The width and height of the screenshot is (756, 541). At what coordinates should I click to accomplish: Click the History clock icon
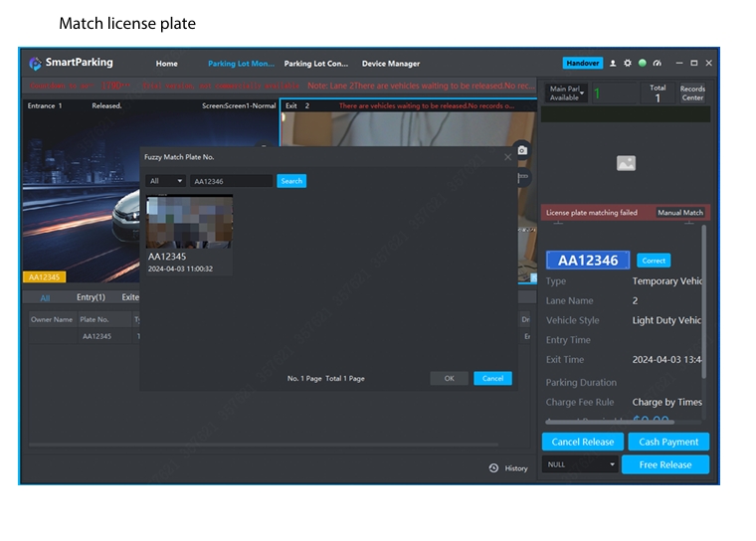point(493,468)
